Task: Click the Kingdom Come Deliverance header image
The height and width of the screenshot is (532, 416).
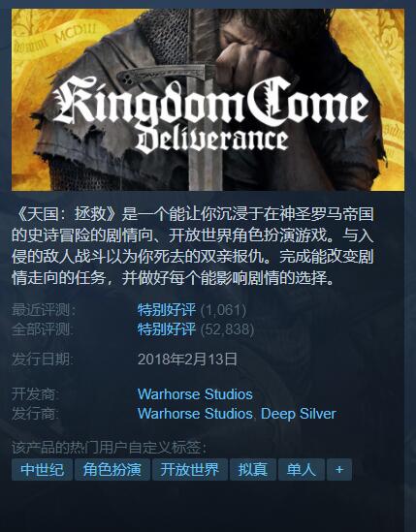Action: point(208,100)
